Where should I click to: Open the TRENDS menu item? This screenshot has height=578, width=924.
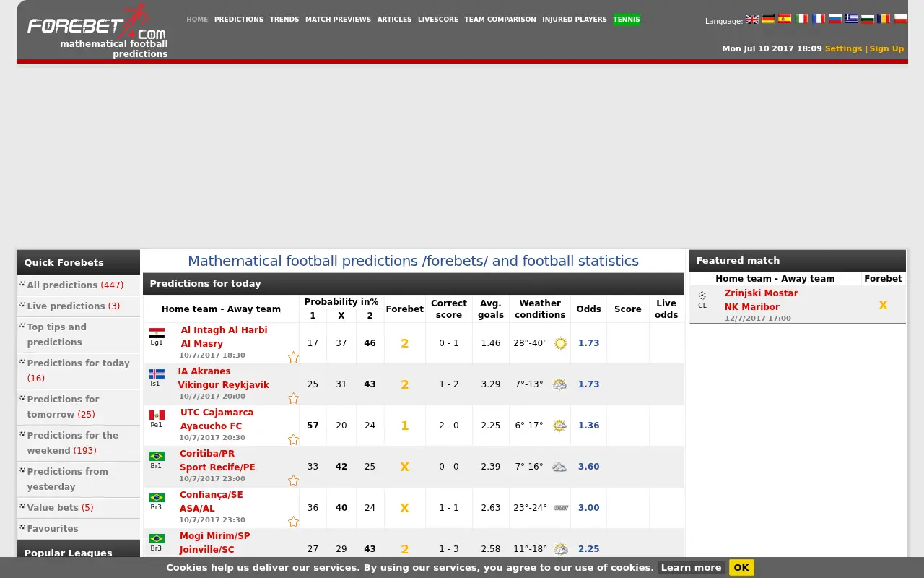point(284,20)
